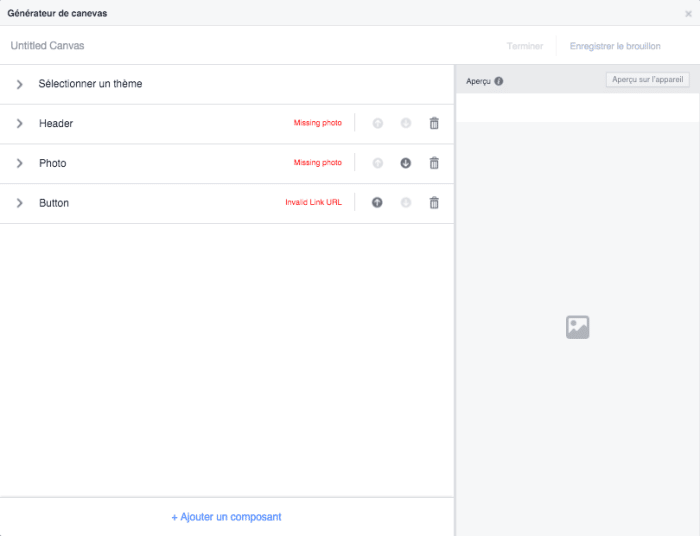Image resolution: width=700 pixels, height=536 pixels.
Task: Delete the Button component
Action: click(x=434, y=203)
